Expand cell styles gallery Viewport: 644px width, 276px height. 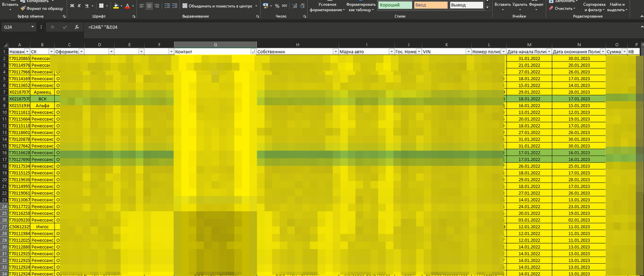487,8
